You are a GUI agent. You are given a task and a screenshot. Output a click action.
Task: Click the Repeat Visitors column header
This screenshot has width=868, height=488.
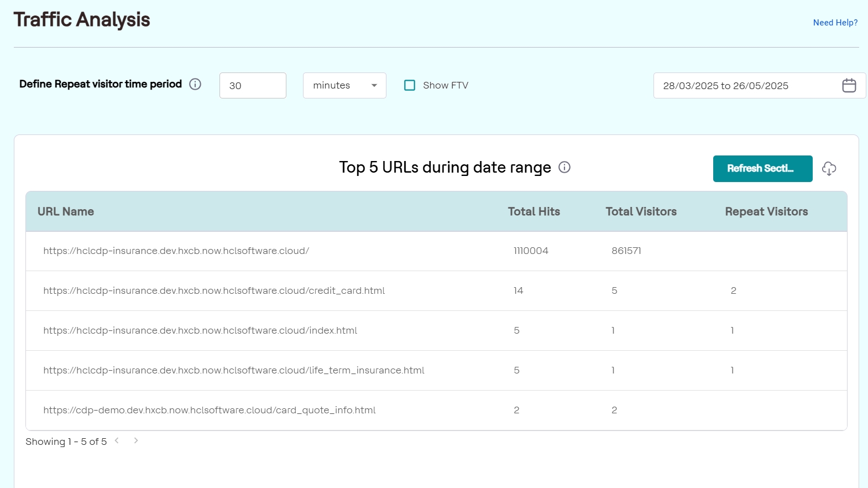point(766,212)
